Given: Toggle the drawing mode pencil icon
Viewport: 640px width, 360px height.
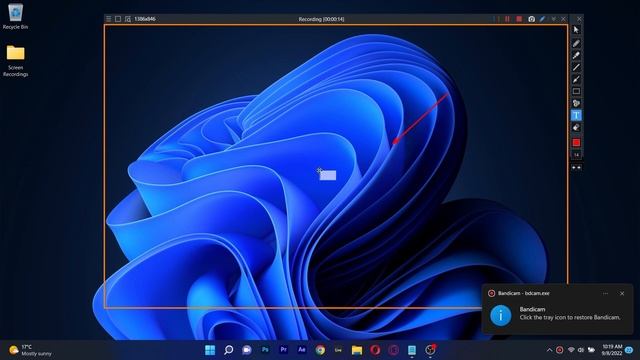Looking at the screenshot, I should tap(542, 19).
